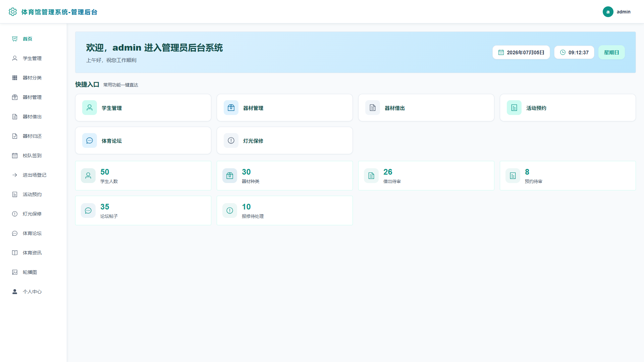Open the 灯光保修 quick-entry card

285,140
